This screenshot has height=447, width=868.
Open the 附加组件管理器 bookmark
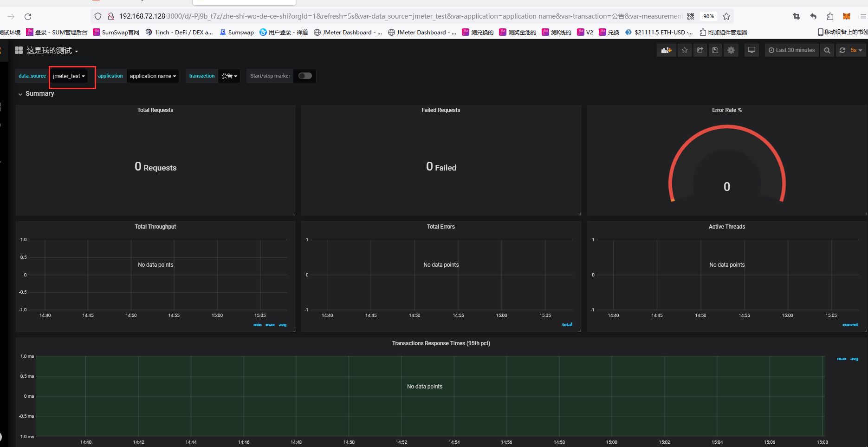click(724, 32)
